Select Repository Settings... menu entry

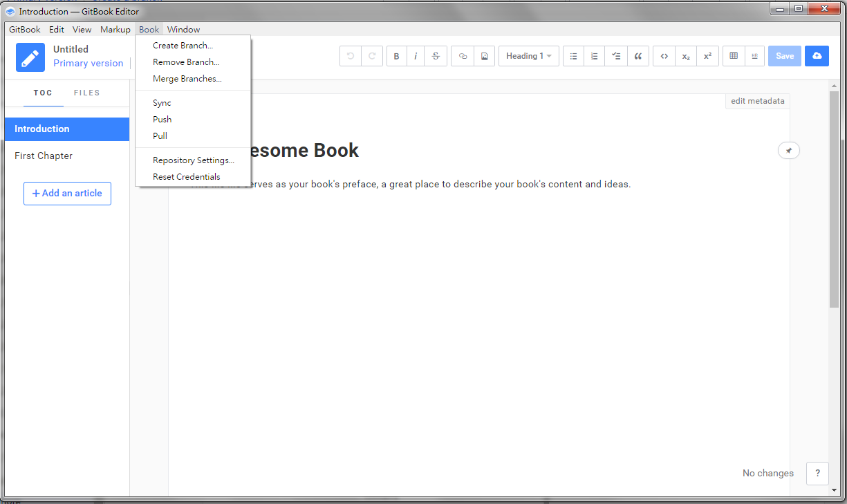tap(193, 160)
